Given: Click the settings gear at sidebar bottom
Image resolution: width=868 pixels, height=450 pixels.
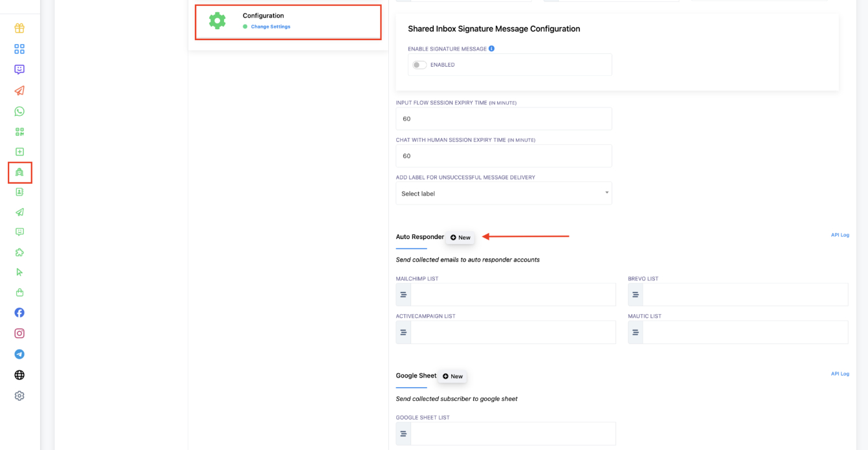Looking at the screenshot, I should pyautogui.click(x=19, y=396).
